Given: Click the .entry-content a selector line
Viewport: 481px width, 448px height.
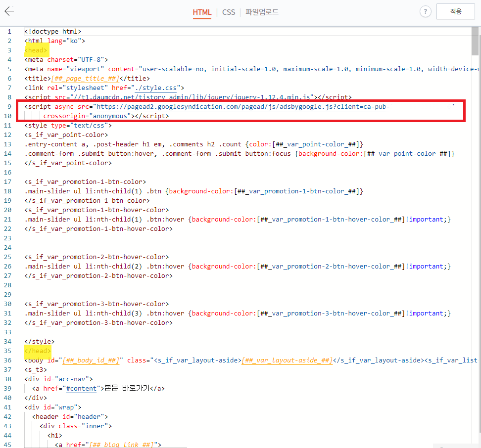Looking at the screenshot, I should click(x=194, y=144).
